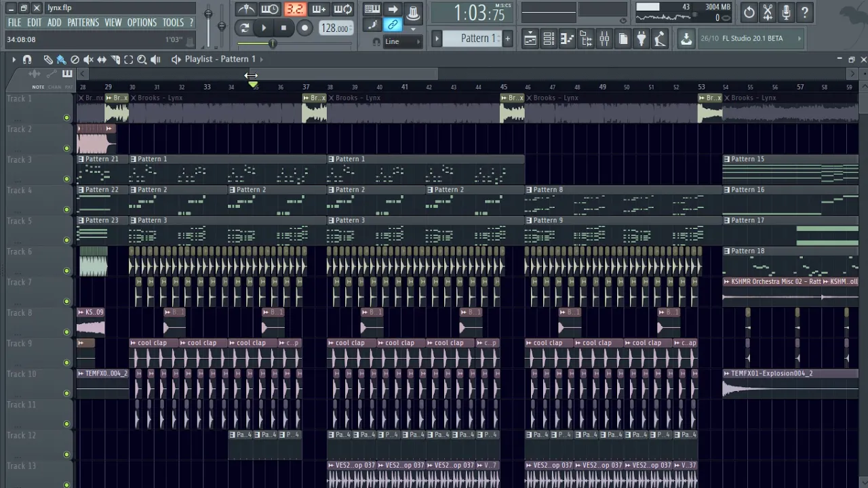Click the undo history icon

tap(749, 12)
